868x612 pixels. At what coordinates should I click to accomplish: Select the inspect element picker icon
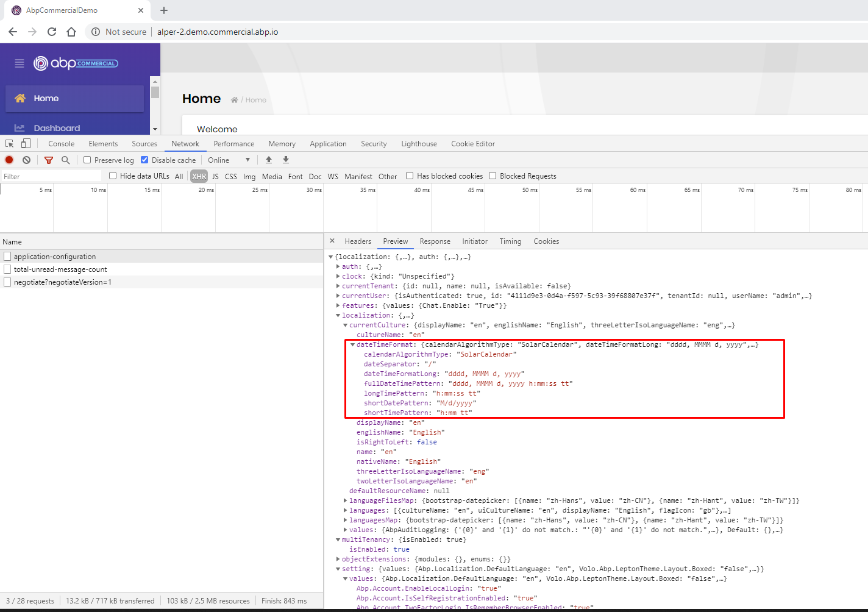10,144
